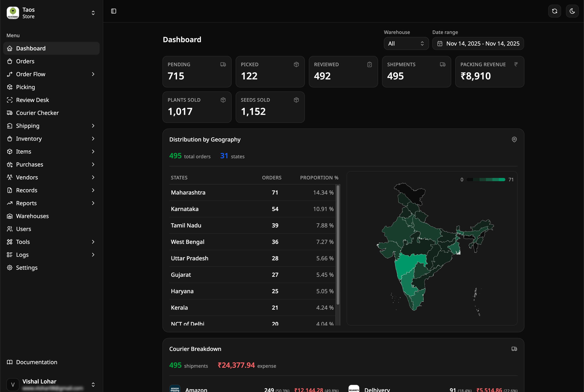Toggle the sidebar panel icon

tap(113, 11)
